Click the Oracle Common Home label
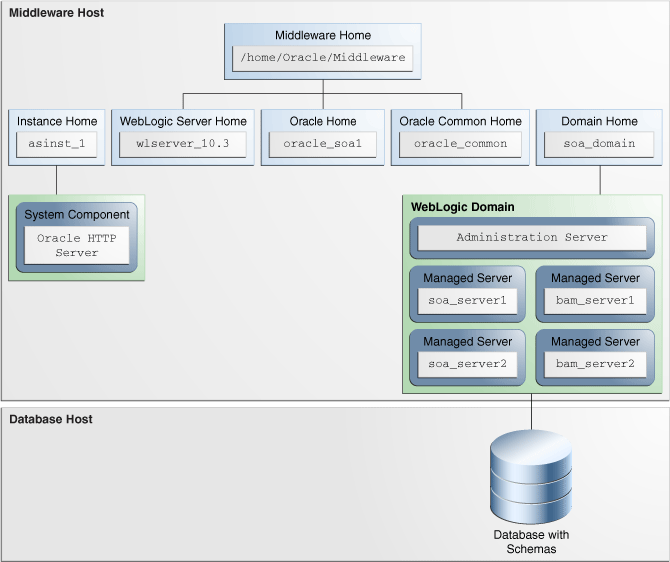The image size is (670, 562). (460, 121)
